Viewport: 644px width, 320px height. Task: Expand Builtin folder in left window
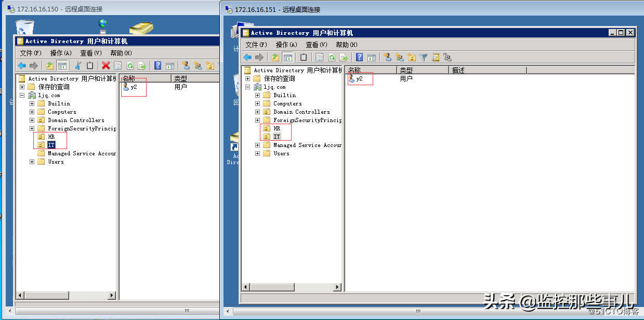pos(32,103)
